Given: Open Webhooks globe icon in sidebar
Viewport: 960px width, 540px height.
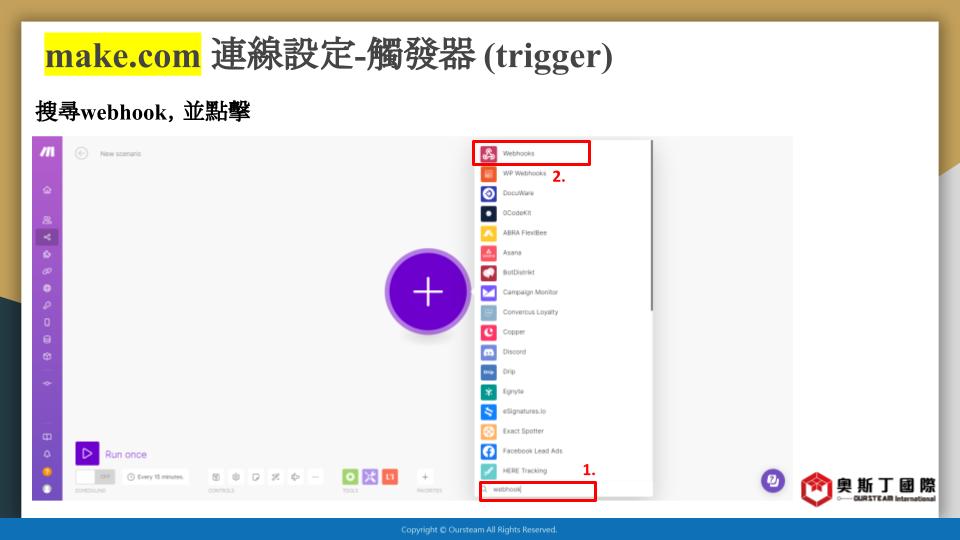Looking at the screenshot, I should point(47,288).
